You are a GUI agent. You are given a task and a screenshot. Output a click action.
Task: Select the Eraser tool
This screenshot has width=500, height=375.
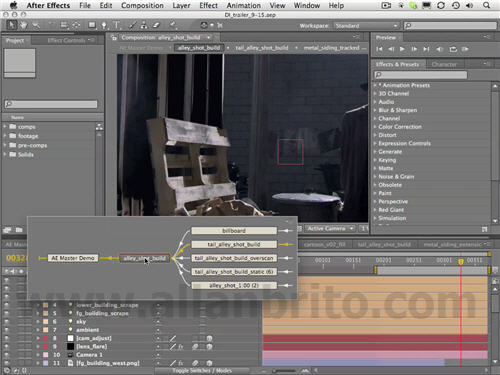coord(156,25)
